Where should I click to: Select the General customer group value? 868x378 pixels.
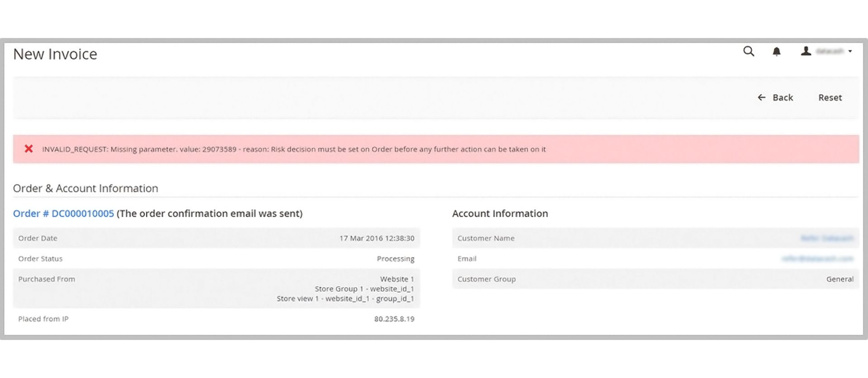point(840,279)
